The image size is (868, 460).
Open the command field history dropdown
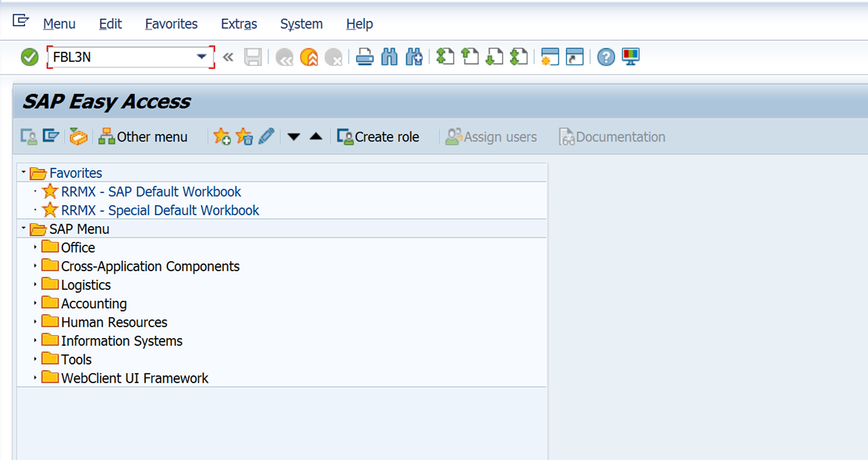click(202, 57)
